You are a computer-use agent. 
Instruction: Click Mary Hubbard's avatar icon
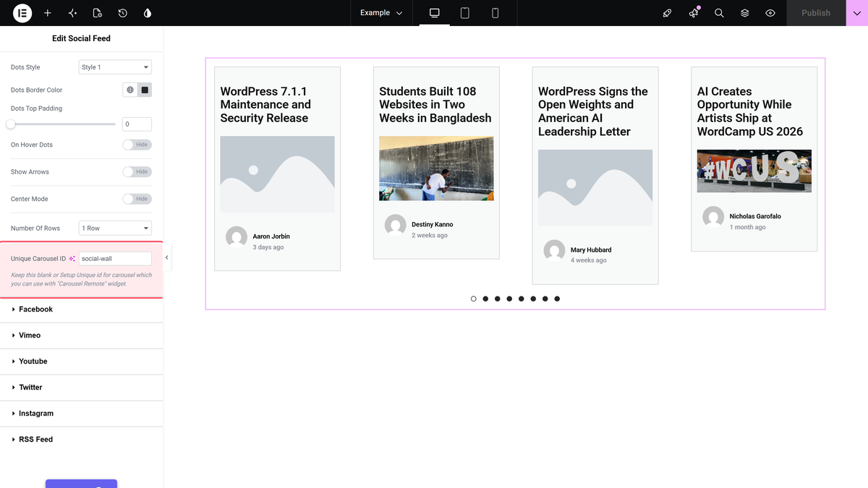point(555,250)
